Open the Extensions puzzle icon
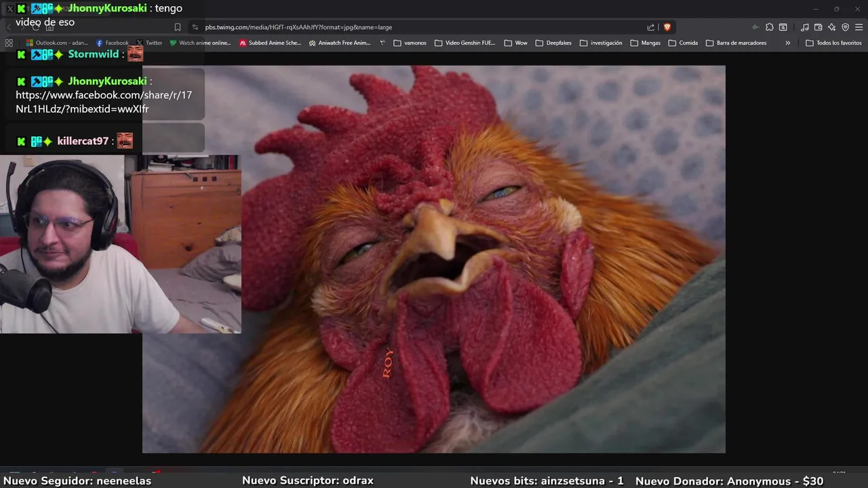Image resolution: width=868 pixels, height=488 pixels. pyautogui.click(x=770, y=27)
